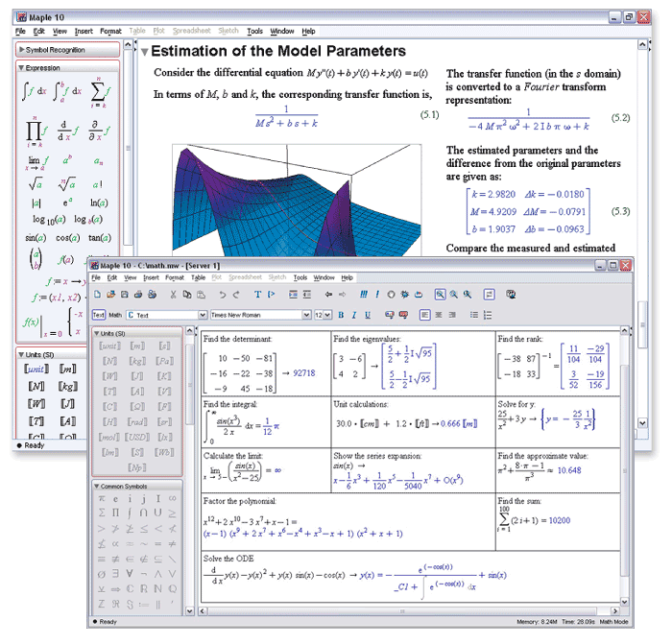This screenshot has height=644, width=672.
Task: Set zoom to 100% magnifier icon
Action: [440, 295]
